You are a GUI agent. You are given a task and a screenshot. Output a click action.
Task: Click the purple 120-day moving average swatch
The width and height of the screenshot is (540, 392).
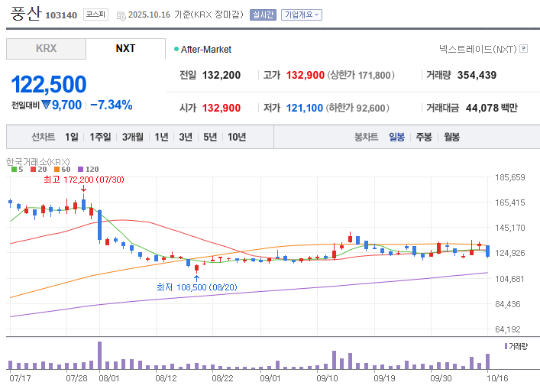pos(79,169)
